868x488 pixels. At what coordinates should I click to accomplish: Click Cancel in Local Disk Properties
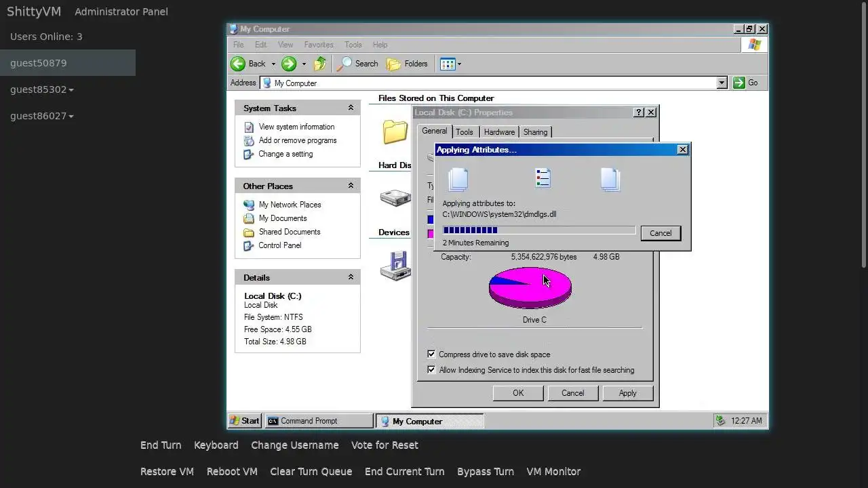[x=572, y=393]
